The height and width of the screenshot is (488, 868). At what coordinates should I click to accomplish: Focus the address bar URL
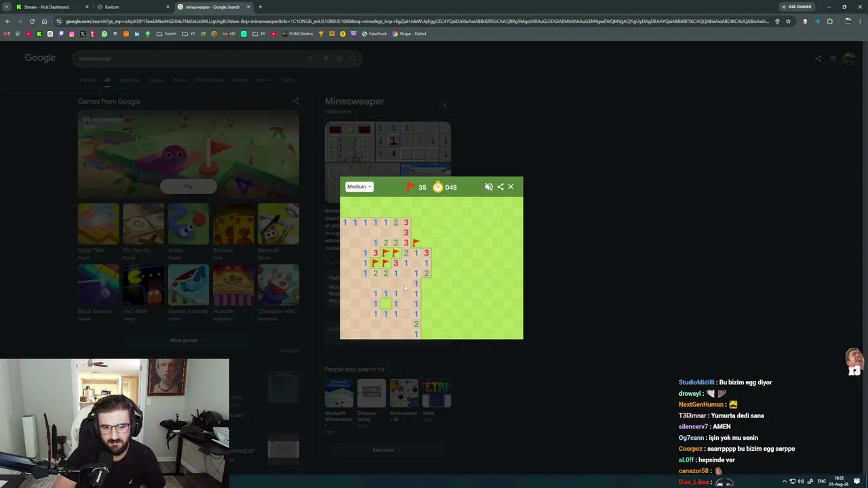pos(417,21)
